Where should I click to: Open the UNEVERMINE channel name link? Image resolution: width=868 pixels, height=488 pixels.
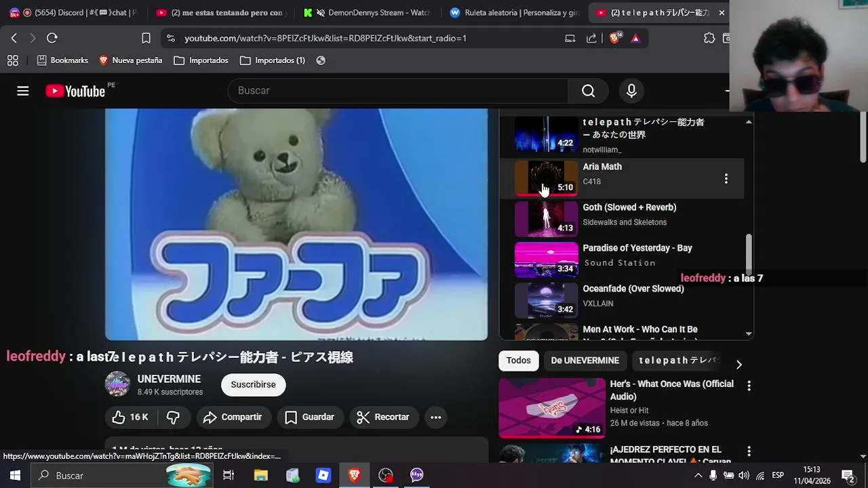(169, 380)
